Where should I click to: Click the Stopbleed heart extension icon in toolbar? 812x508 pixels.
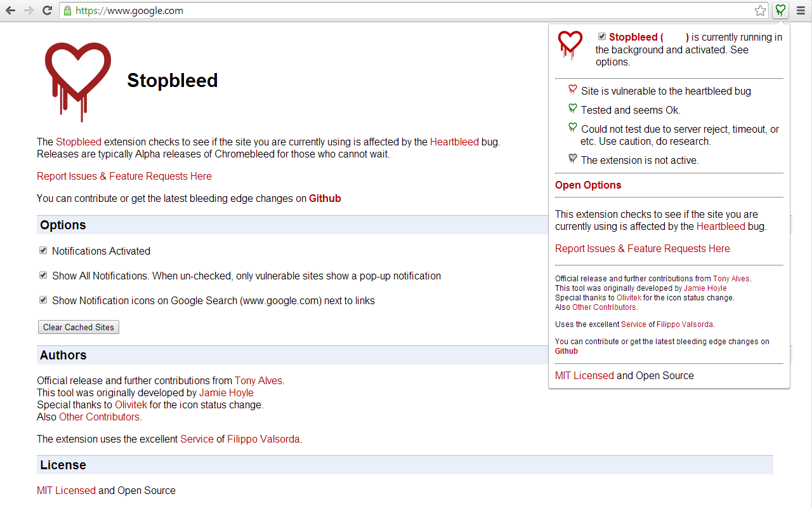[x=780, y=10]
